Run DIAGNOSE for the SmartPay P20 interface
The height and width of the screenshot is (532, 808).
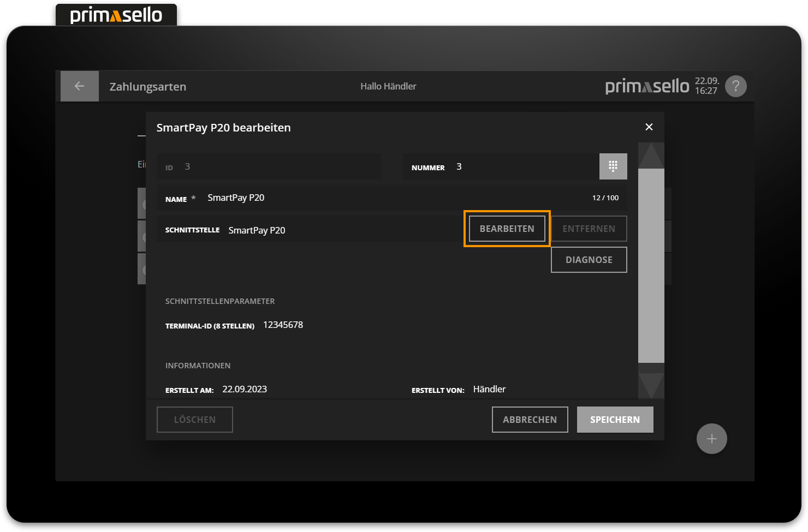[589, 259]
